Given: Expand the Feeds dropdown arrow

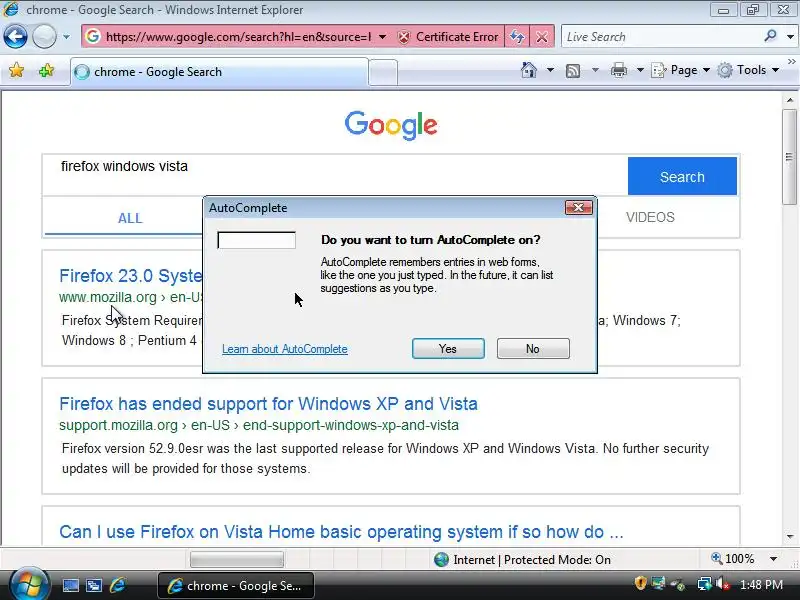Looking at the screenshot, I should tap(595, 70).
